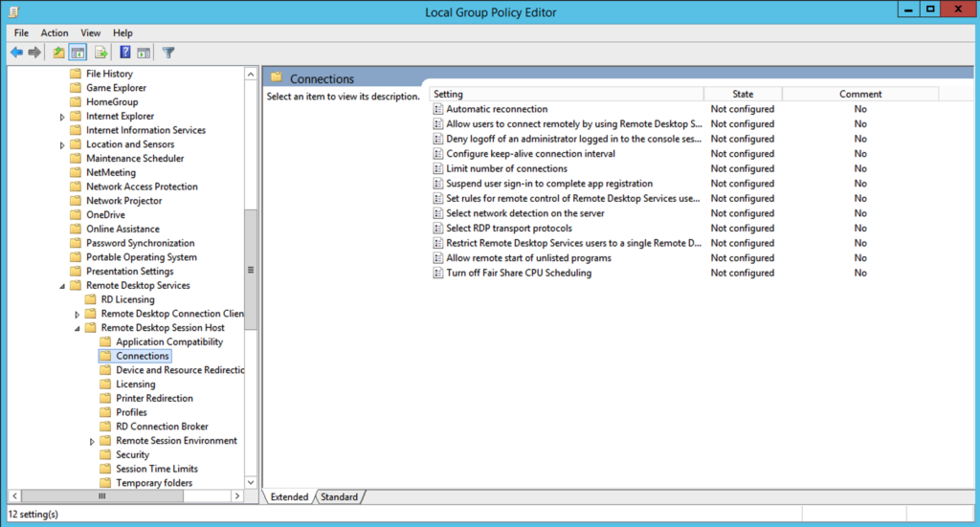980x527 pixels.
Task: Collapse the Remote Desktop Services node
Action: (63, 286)
